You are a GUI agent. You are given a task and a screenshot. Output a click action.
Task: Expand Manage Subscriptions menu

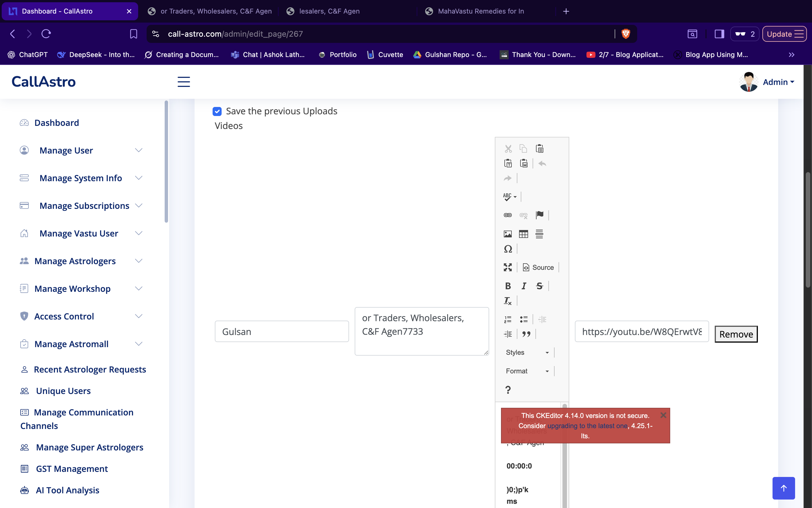coord(81,206)
